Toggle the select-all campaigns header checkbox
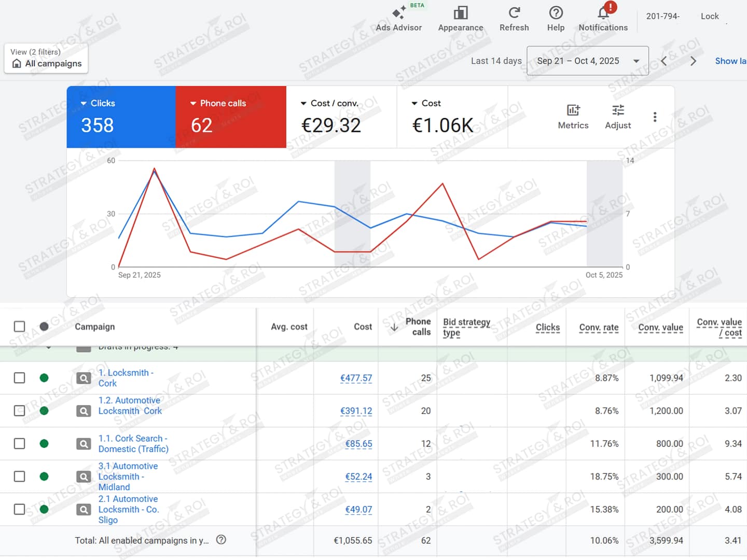This screenshot has height=560, width=747. (19, 327)
